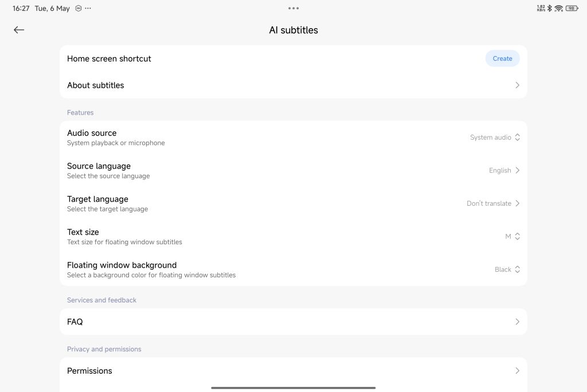Tap the bottom navigation gesture bar
The width and height of the screenshot is (587, 392).
293,388
